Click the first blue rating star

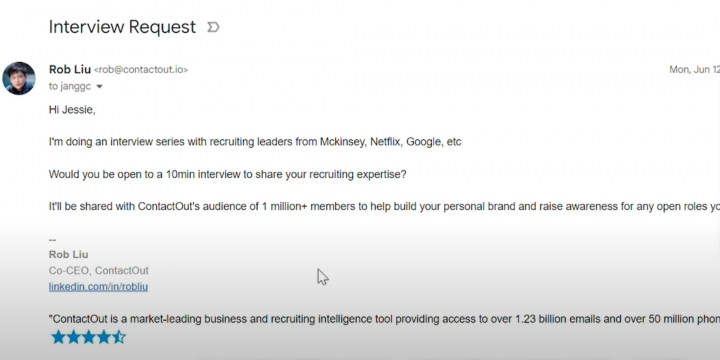(58, 337)
